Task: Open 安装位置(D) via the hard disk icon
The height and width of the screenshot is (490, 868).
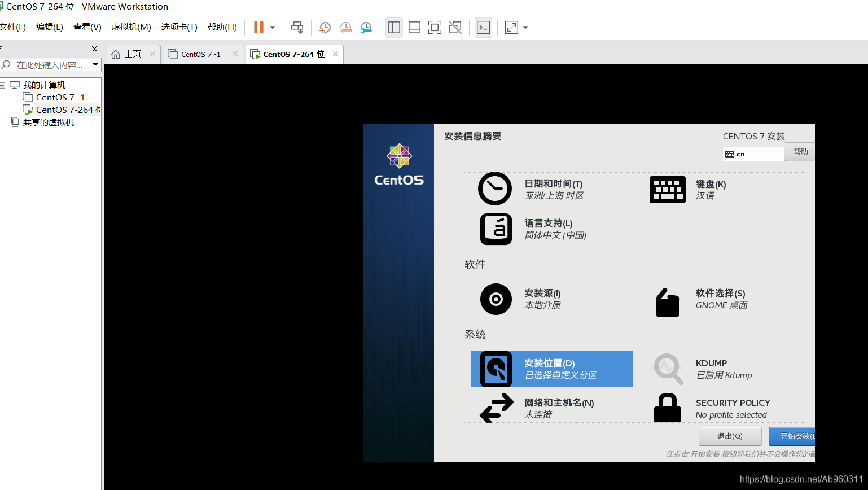Action: click(x=496, y=369)
